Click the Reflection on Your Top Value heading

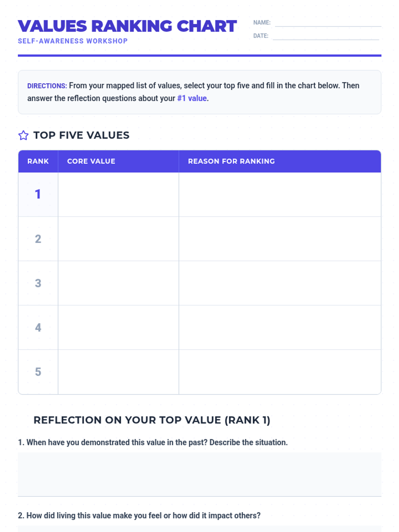152,420
